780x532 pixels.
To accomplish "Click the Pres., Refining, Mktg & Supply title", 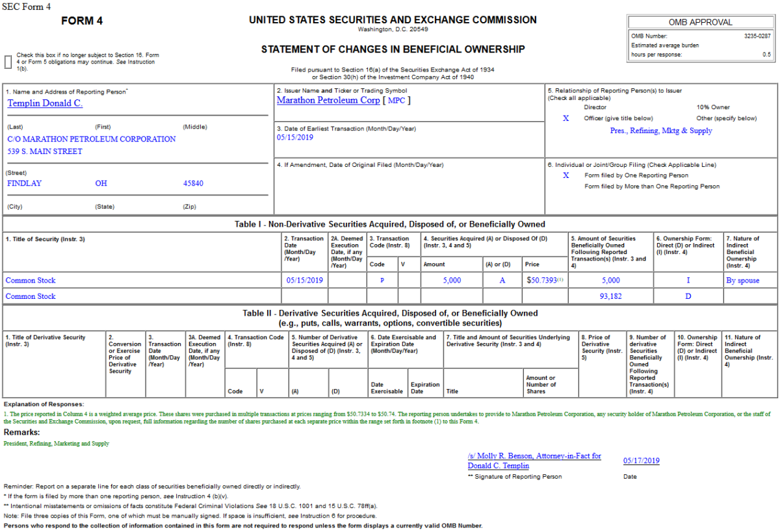I will point(661,131).
